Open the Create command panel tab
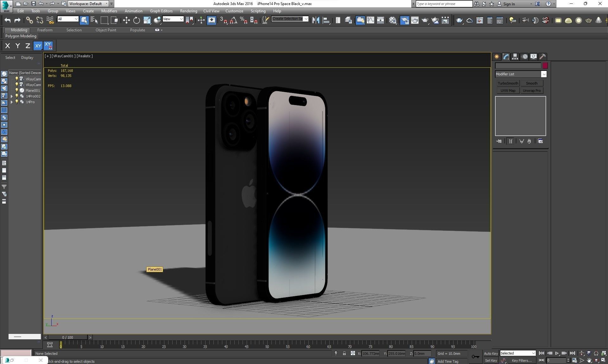 click(x=497, y=57)
